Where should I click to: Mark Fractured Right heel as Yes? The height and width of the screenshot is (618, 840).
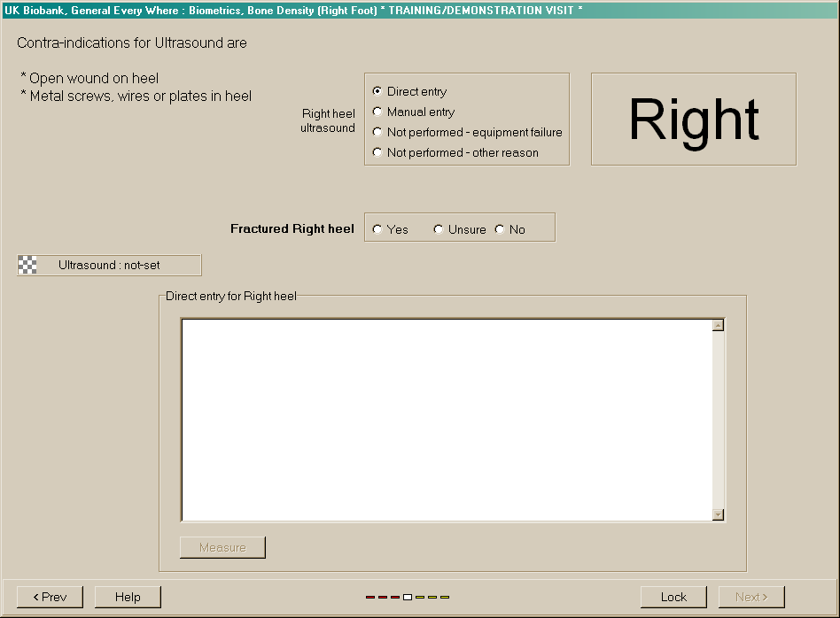[x=378, y=229]
